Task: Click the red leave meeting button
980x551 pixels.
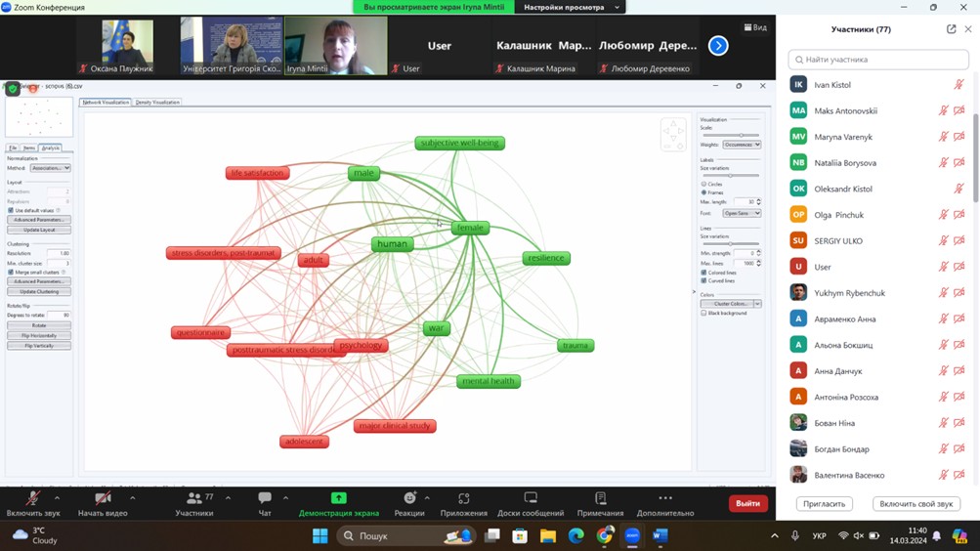Action: 747,503
